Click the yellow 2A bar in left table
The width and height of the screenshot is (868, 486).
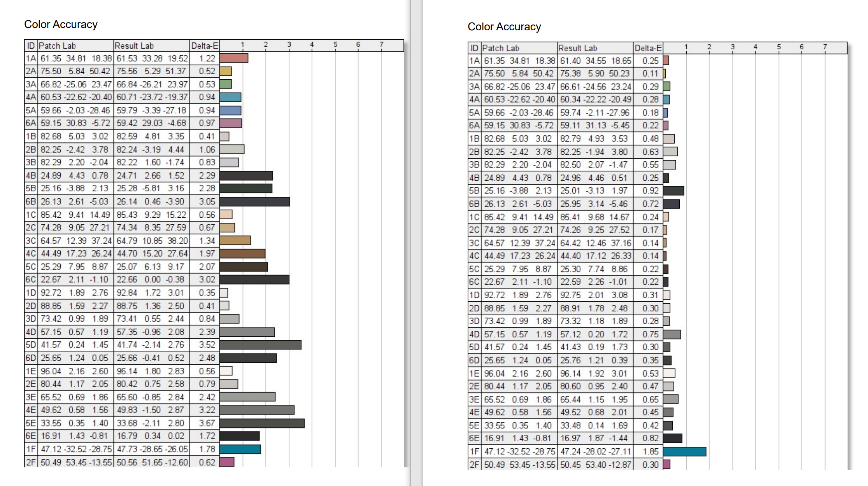pos(226,71)
